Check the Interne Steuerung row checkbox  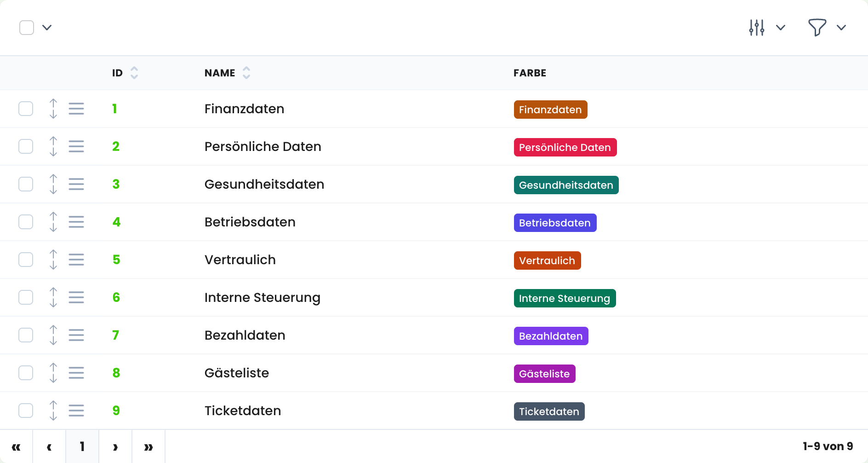point(26,297)
